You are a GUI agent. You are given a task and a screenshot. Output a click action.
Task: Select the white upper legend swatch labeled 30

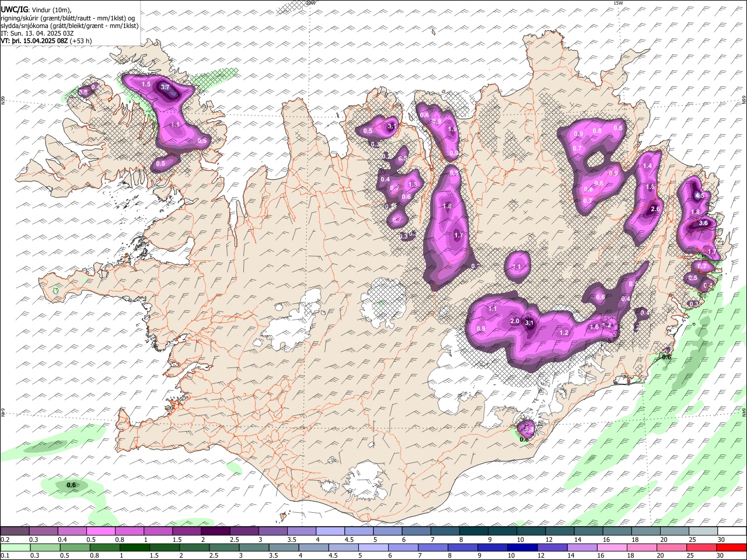[731, 531]
